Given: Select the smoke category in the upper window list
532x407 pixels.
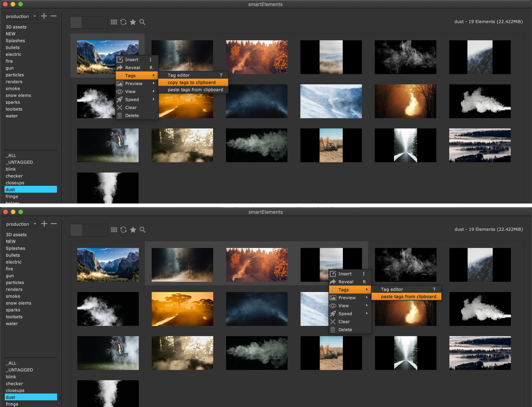Looking at the screenshot, I should coord(13,88).
